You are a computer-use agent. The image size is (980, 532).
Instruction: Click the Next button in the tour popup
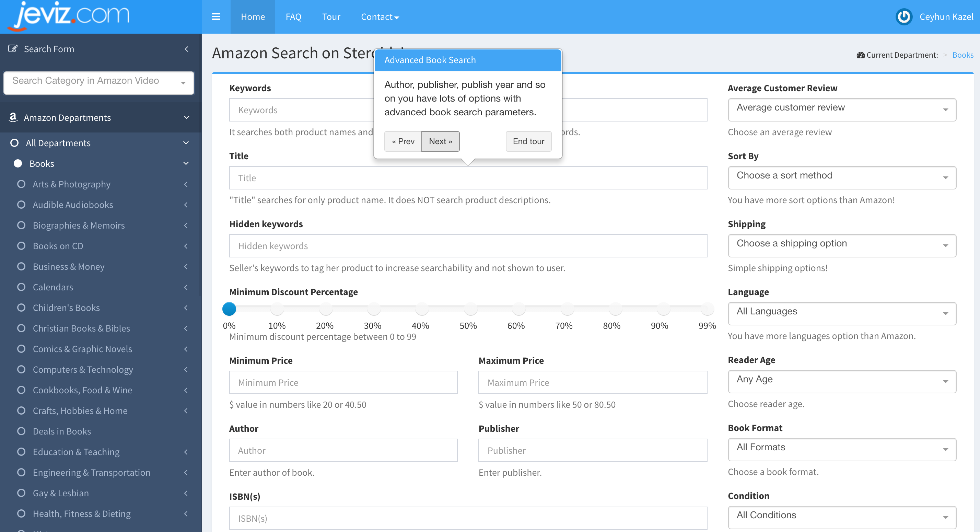[440, 141]
